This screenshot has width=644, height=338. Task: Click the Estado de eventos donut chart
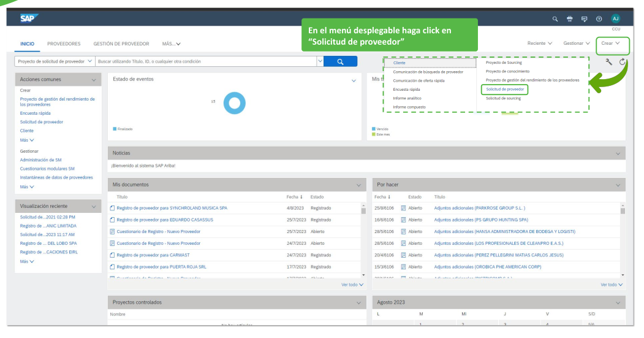pos(235,103)
